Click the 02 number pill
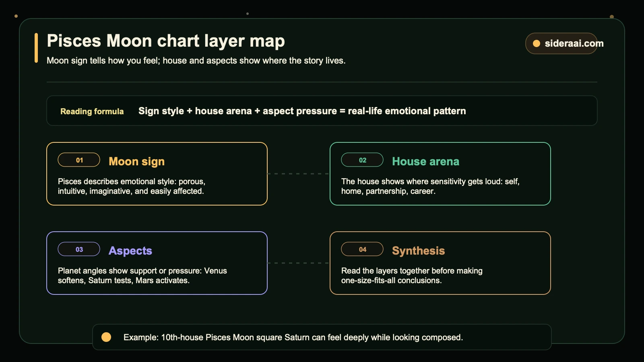 (362, 160)
